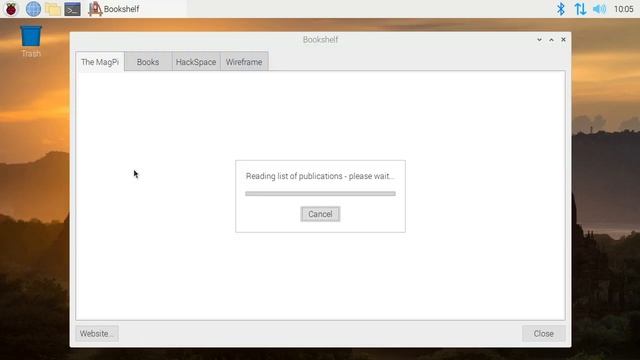Viewport: 640px width, 360px height.
Task: Minimize the Bookshelf window
Action: coord(540,40)
